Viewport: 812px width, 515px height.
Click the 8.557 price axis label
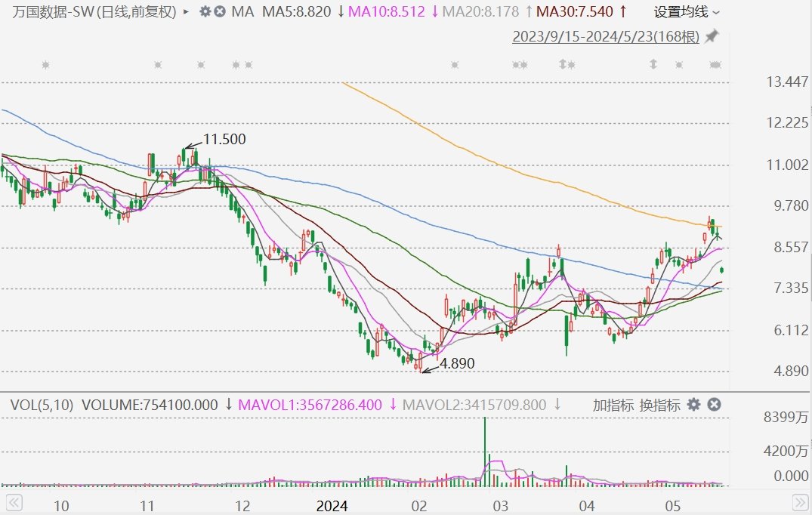[x=791, y=248]
